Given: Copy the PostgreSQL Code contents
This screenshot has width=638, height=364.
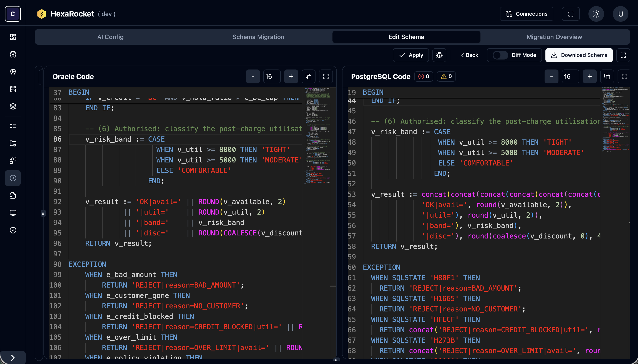Looking at the screenshot, I should click(607, 76).
